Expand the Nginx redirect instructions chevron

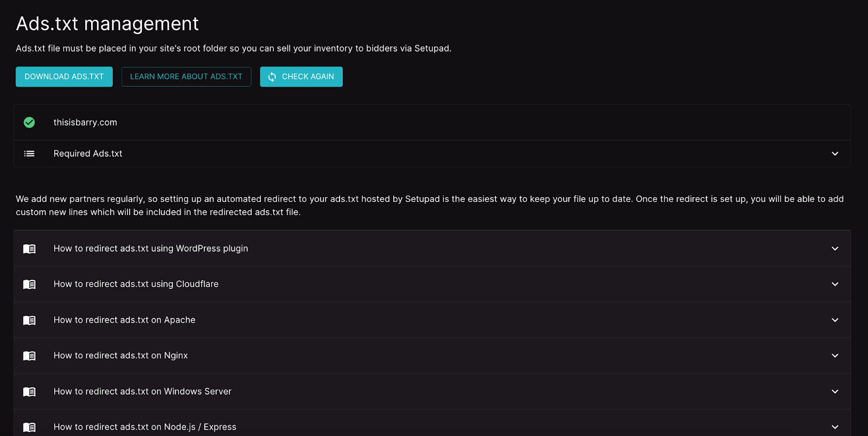[835, 356]
